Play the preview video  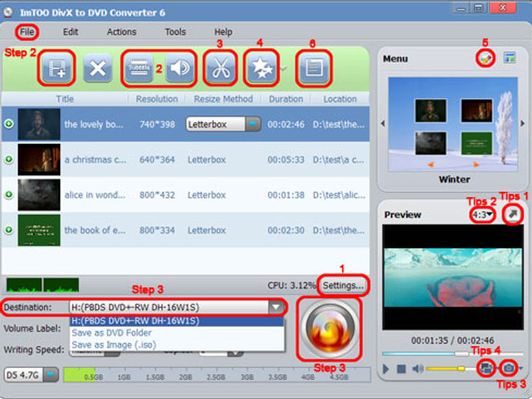coord(386,368)
